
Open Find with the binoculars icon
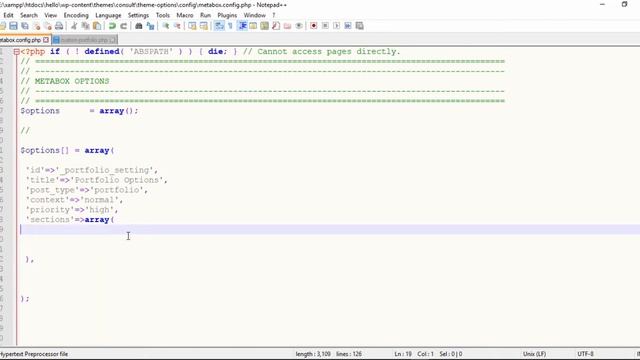(139, 26)
